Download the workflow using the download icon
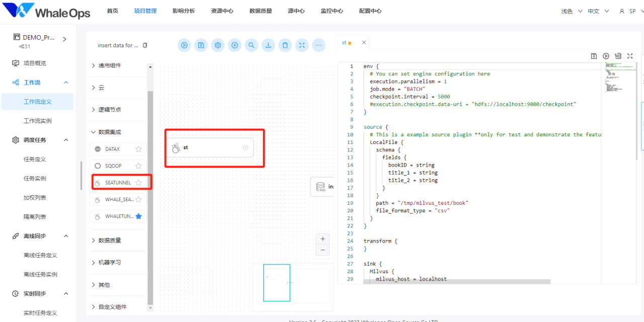The height and width of the screenshot is (322, 644). click(x=268, y=45)
